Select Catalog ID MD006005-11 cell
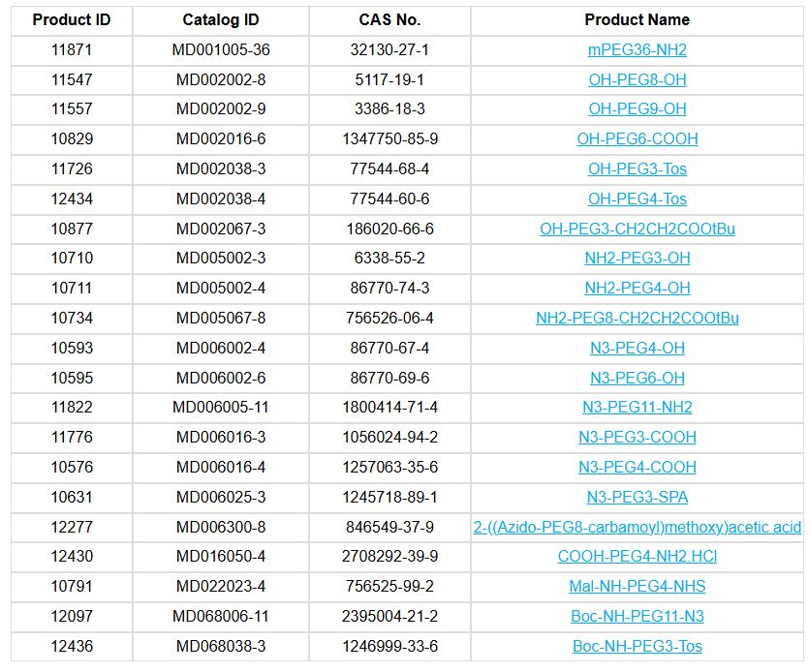The height and width of the screenshot is (672, 809). tap(221, 407)
